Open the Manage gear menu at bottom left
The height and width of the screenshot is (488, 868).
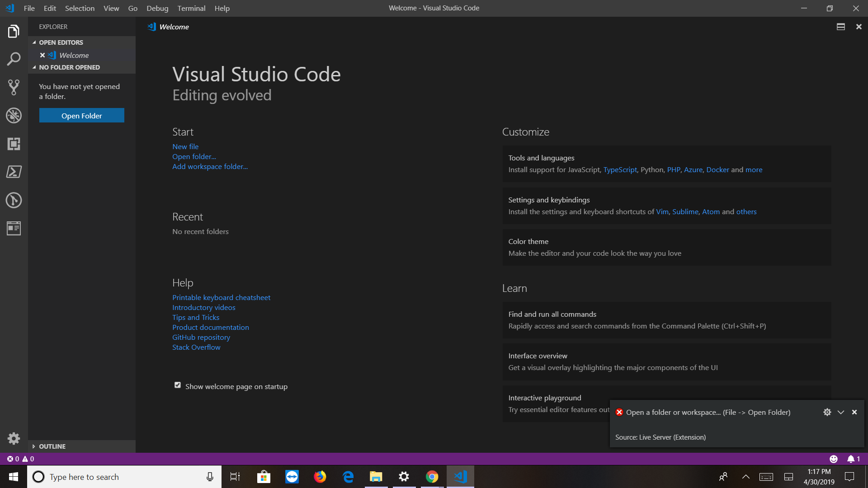(x=14, y=438)
